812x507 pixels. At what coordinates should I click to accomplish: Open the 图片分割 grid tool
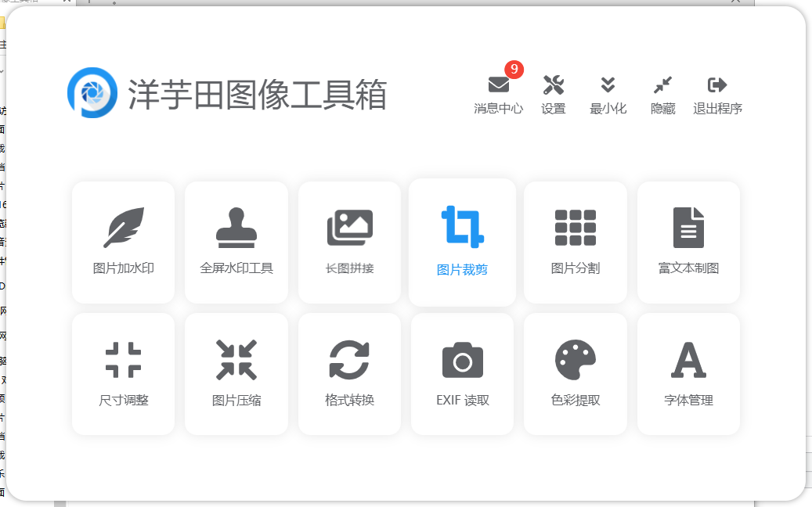[576, 242]
